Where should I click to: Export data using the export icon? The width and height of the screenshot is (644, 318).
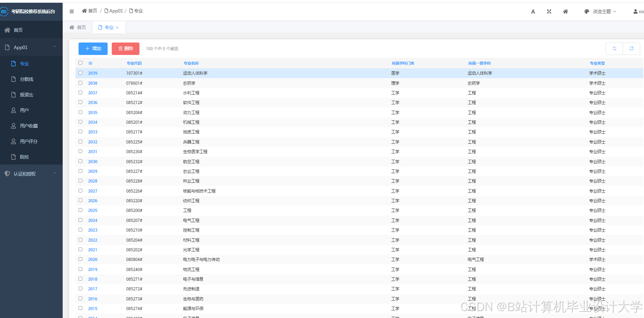(632, 48)
